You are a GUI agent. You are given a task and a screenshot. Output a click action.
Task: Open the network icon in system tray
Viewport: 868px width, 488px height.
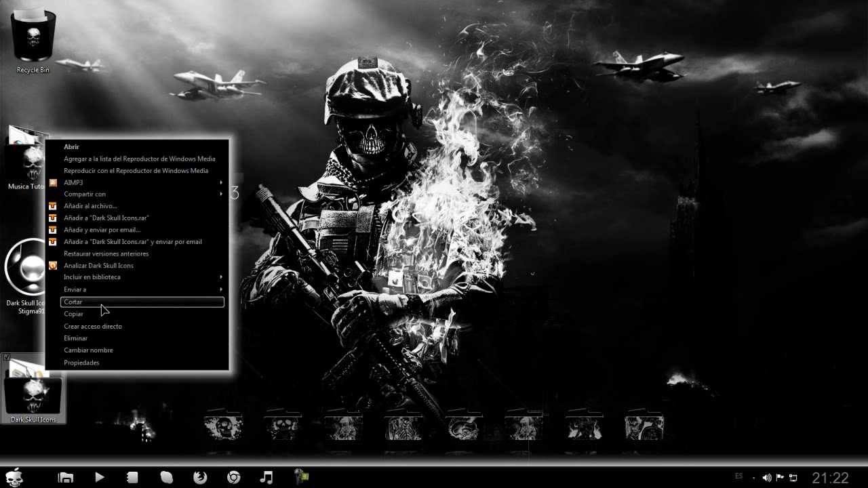(793, 478)
